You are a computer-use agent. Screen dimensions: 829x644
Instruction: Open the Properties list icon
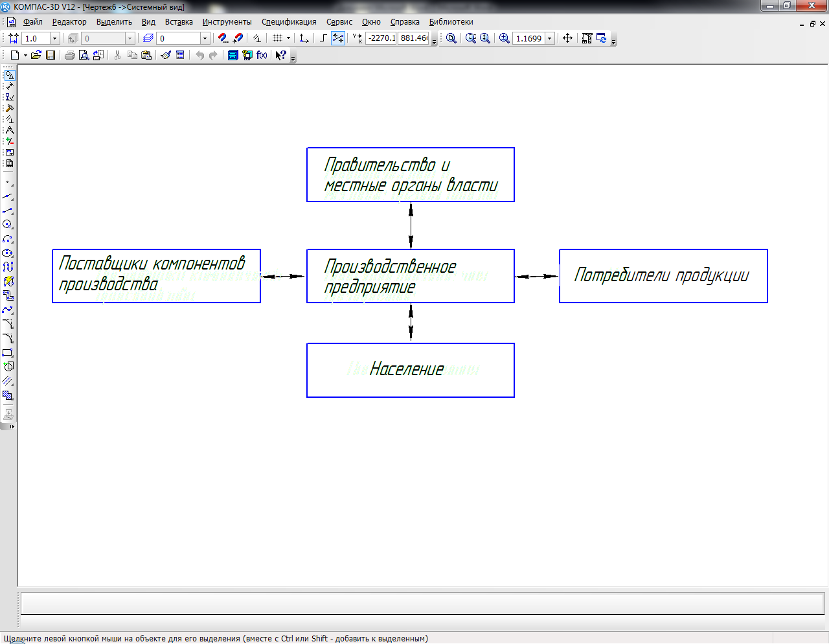180,55
